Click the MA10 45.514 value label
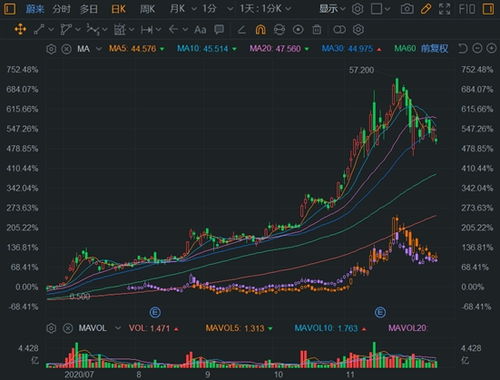The width and height of the screenshot is (500, 380). click(203, 49)
